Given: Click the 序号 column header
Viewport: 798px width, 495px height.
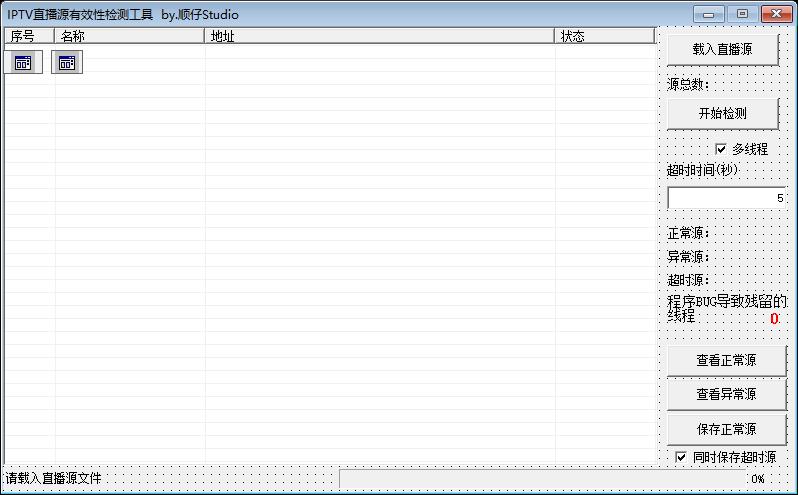Looking at the screenshot, I should pyautogui.click(x=29, y=36).
